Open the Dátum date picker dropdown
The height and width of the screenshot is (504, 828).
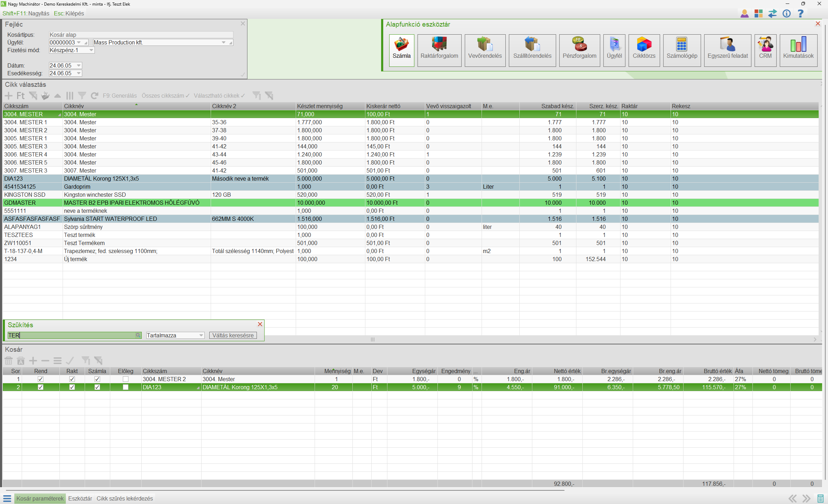pos(79,65)
